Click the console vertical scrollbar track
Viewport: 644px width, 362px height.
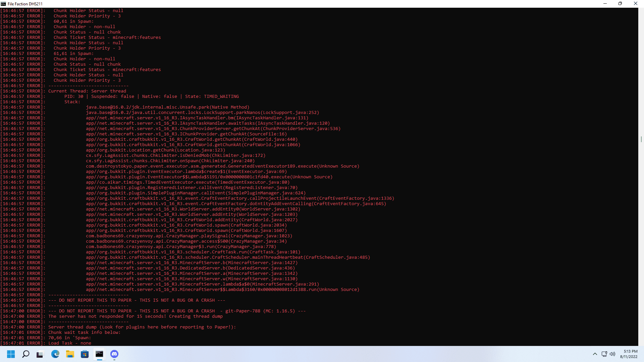[x=641, y=235]
